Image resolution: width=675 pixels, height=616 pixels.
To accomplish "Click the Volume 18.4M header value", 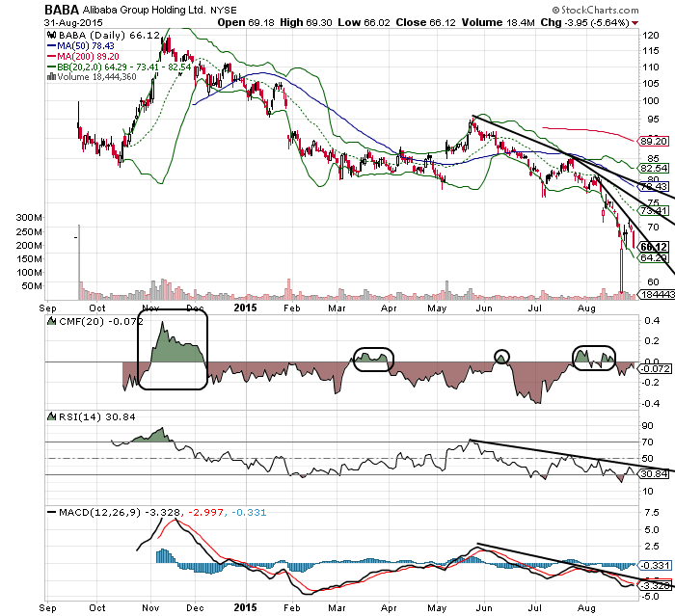I will pos(499,22).
